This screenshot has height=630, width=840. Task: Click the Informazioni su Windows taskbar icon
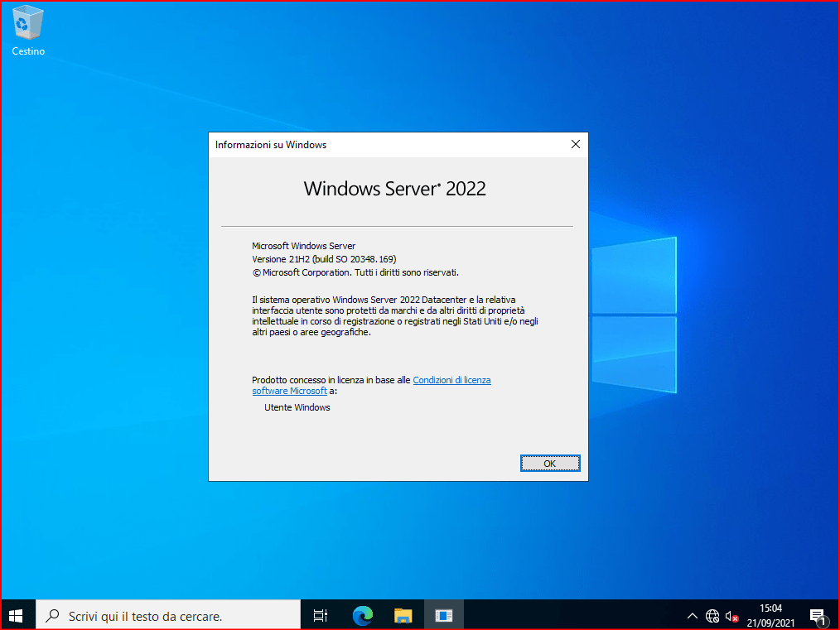coord(444,615)
